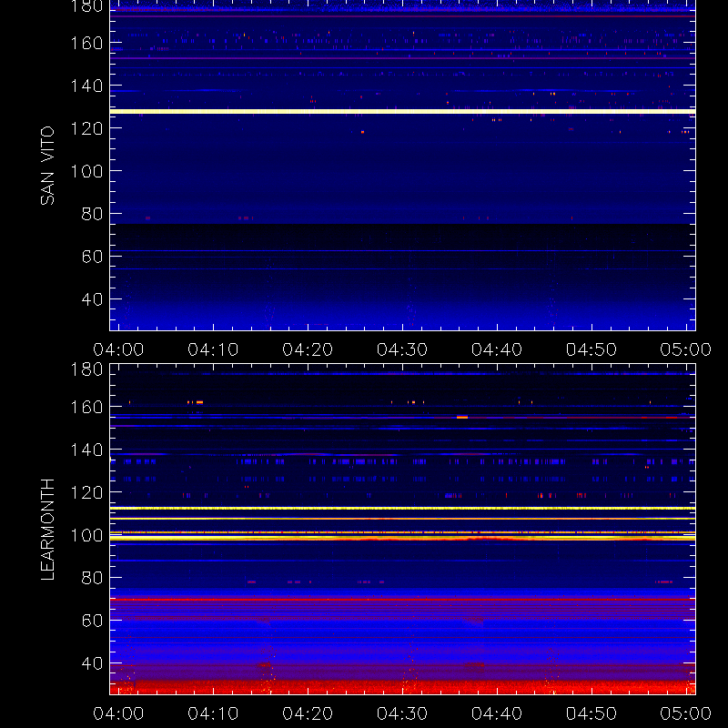Select 04:50 time label below San Vito plot

pos(591,349)
